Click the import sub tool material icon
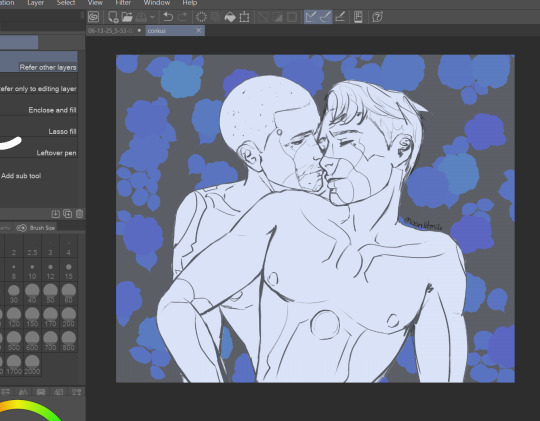This screenshot has width=540, height=421. point(55,214)
